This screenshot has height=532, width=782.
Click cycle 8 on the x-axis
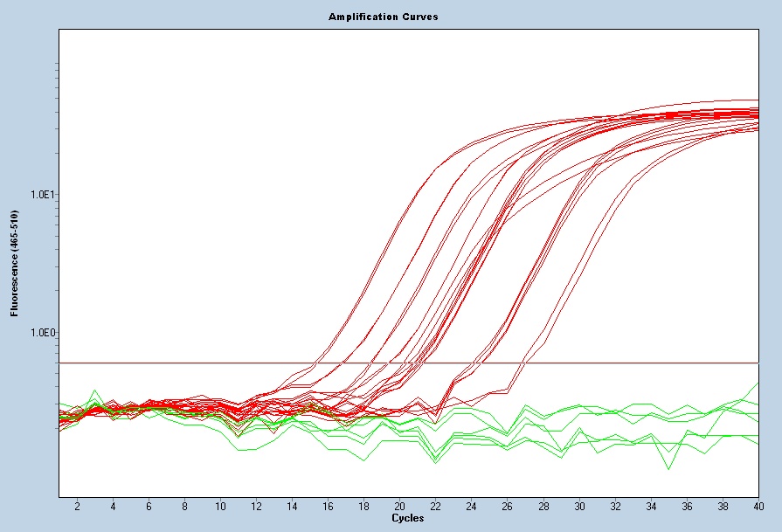pos(184,507)
